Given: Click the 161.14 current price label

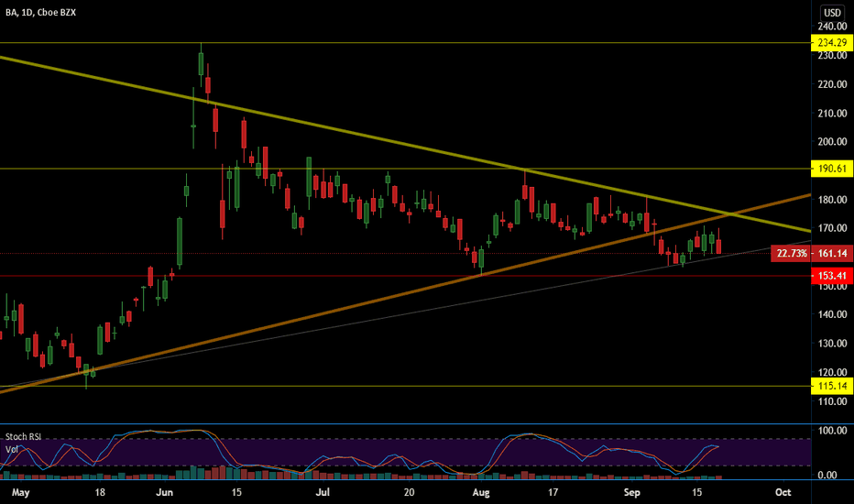Looking at the screenshot, I should click(x=832, y=253).
